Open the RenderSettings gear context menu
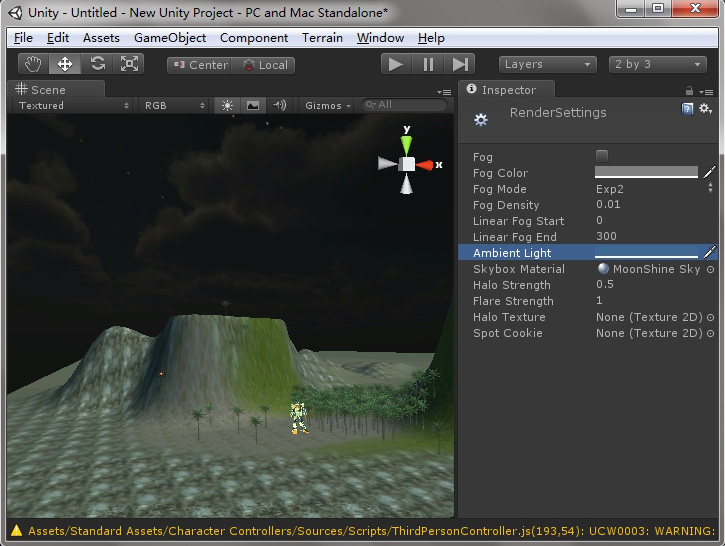Viewport: 725px width, 546px height. pyautogui.click(x=706, y=109)
